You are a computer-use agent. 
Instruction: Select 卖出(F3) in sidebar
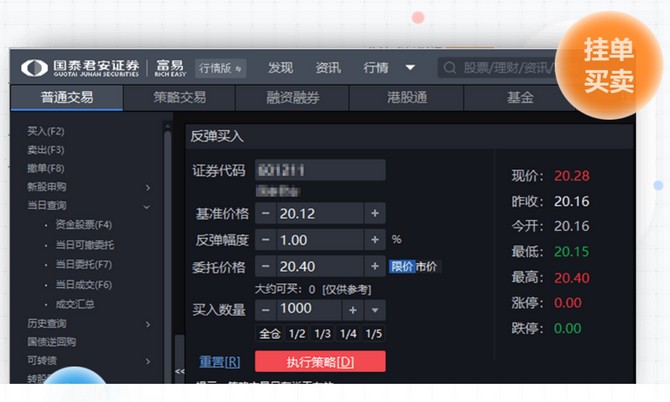click(46, 150)
